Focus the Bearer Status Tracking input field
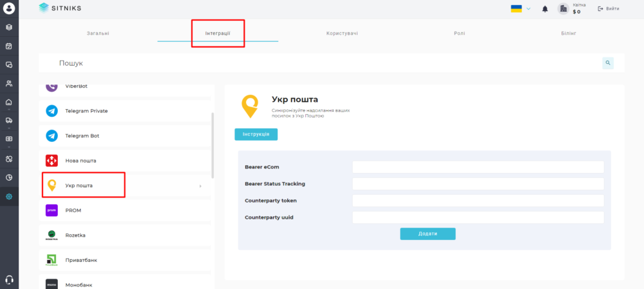 click(478, 184)
